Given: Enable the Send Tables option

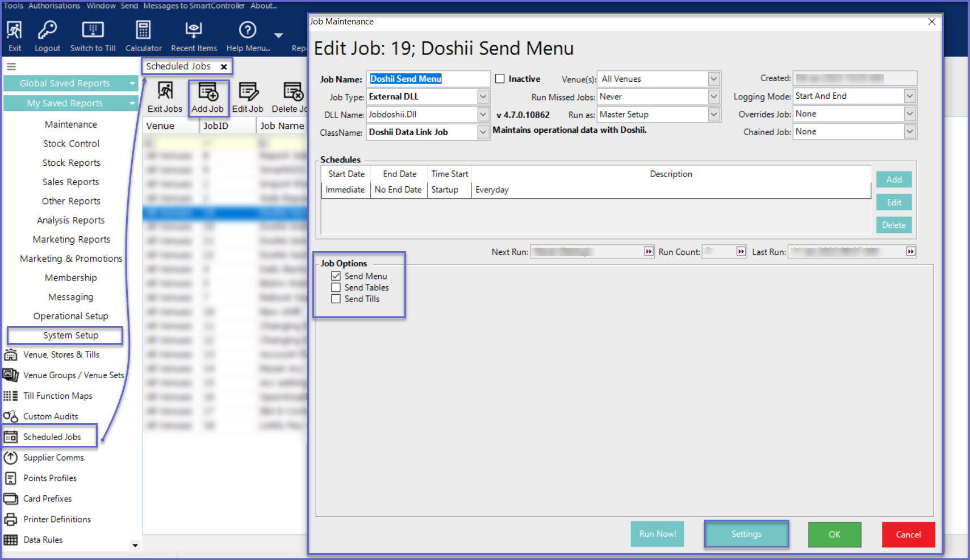Looking at the screenshot, I should point(336,287).
